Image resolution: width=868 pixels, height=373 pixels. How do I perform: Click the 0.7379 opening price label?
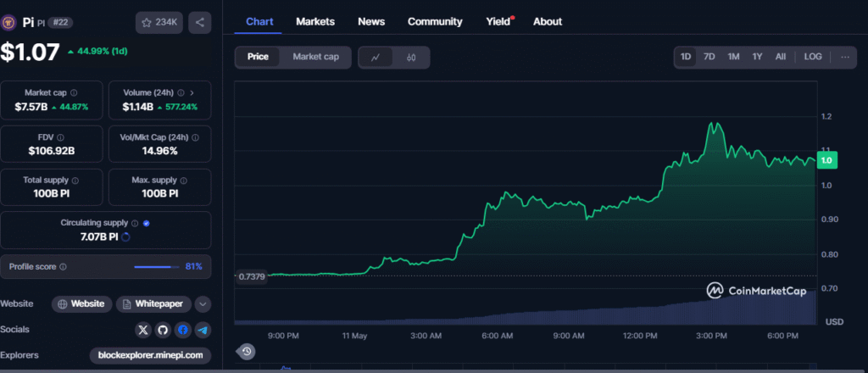point(251,276)
